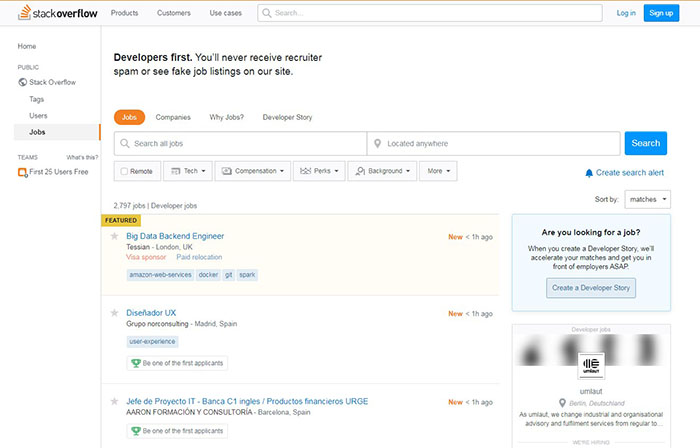This screenshot has height=448, width=700.
Task: Click the Log in link
Action: pyautogui.click(x=626, y=13)
